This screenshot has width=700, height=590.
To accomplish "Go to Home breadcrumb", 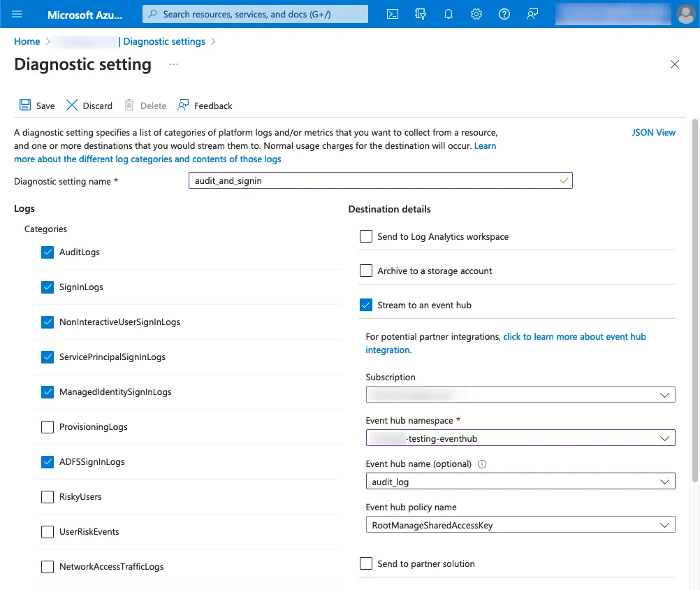I will (x=27, y=41).
